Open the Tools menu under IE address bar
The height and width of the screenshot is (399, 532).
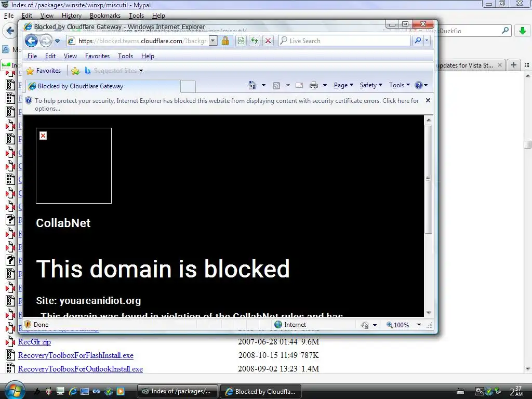pyautogui.click(x=125, y=56)
